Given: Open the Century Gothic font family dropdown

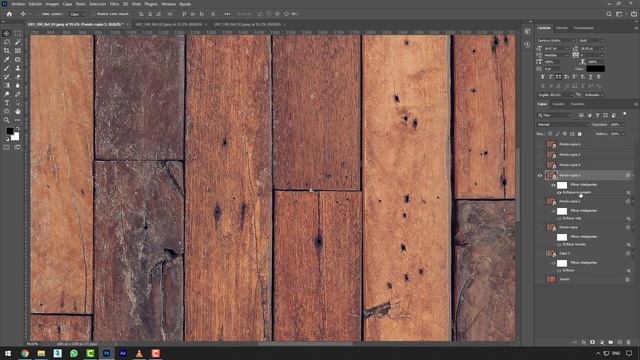Looking at the screenshot, I should [x=556, y=40].
